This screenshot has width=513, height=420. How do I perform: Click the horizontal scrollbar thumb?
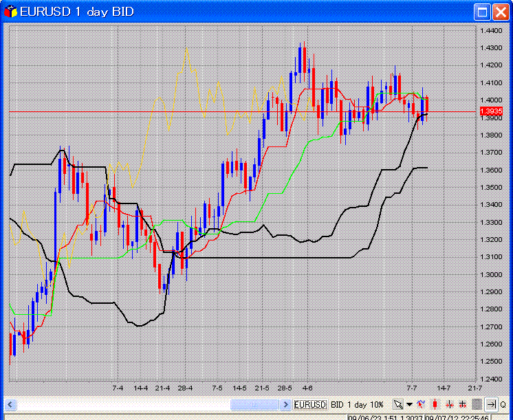point(256,404)
